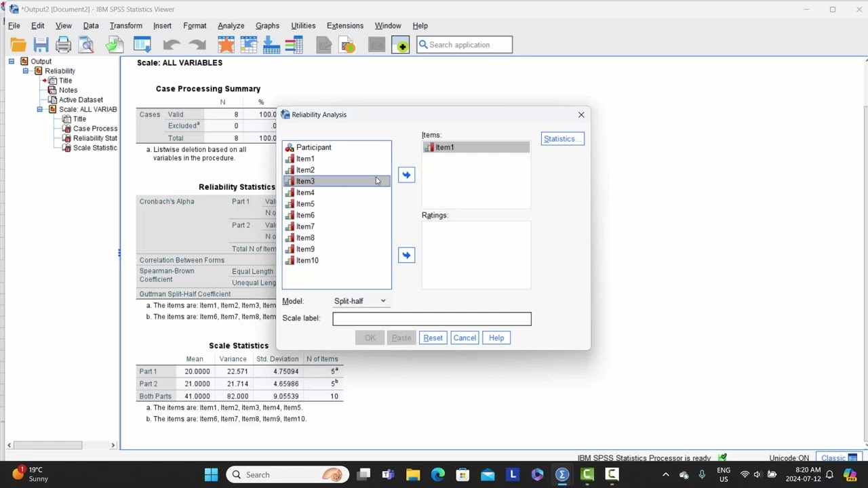Screen dimensions: 868x488
Task: Click the Go to Data star icon
Action: pyautogui.click(x=226, y=45)
